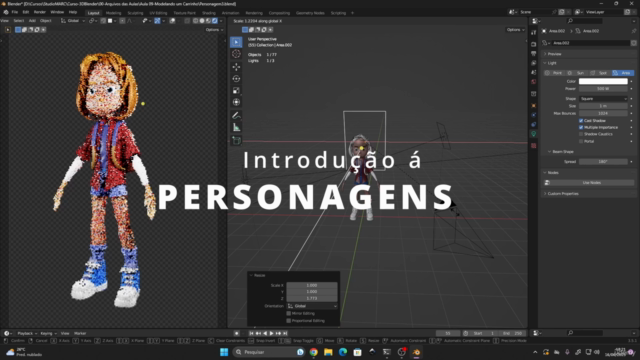Switch to the Sculpting workspace tab
Image resolution: width=640 pixels, height=360 pixels.
click(x=135, y=13)
